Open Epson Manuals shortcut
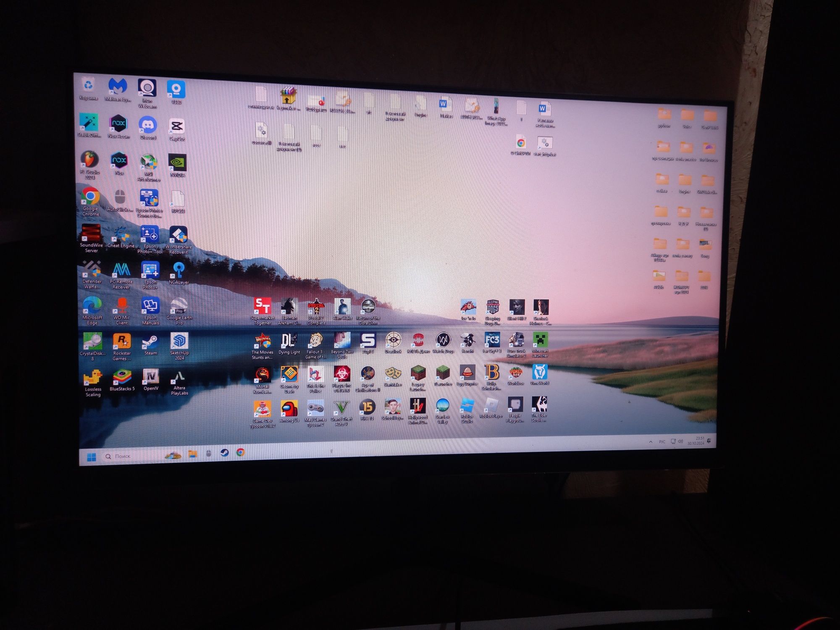 150,311
